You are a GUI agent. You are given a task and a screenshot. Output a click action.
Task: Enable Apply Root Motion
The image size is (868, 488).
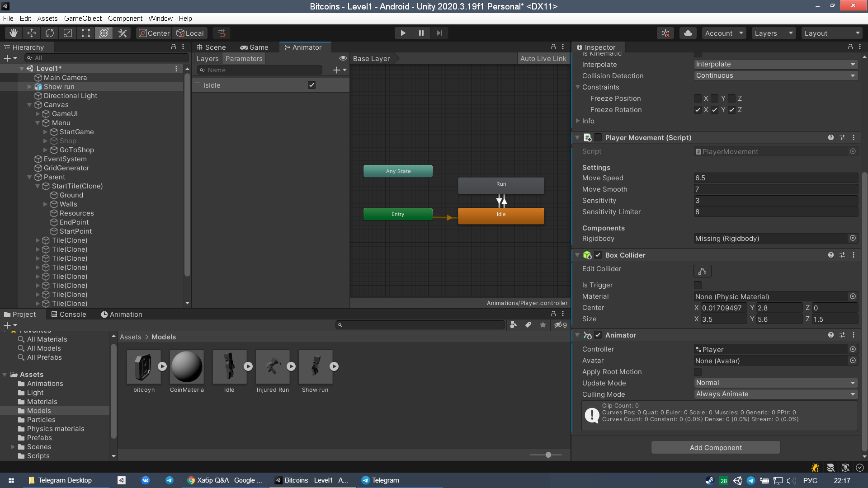point(698,372)
